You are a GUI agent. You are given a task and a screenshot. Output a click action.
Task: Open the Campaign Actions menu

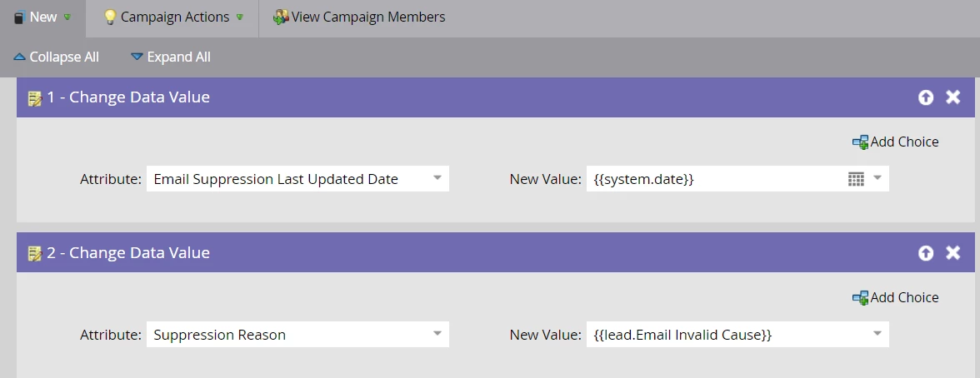[175, 17]
